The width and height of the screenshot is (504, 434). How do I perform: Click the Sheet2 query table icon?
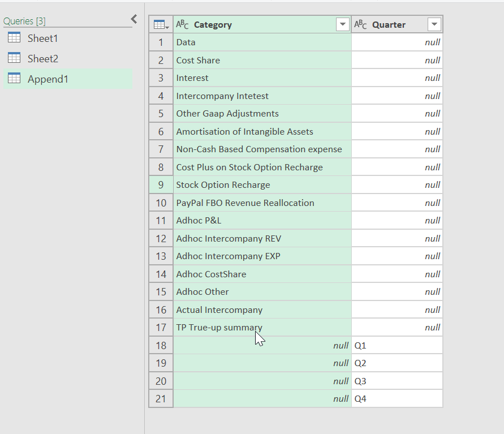pyautogui.click(x=15, y=58)
